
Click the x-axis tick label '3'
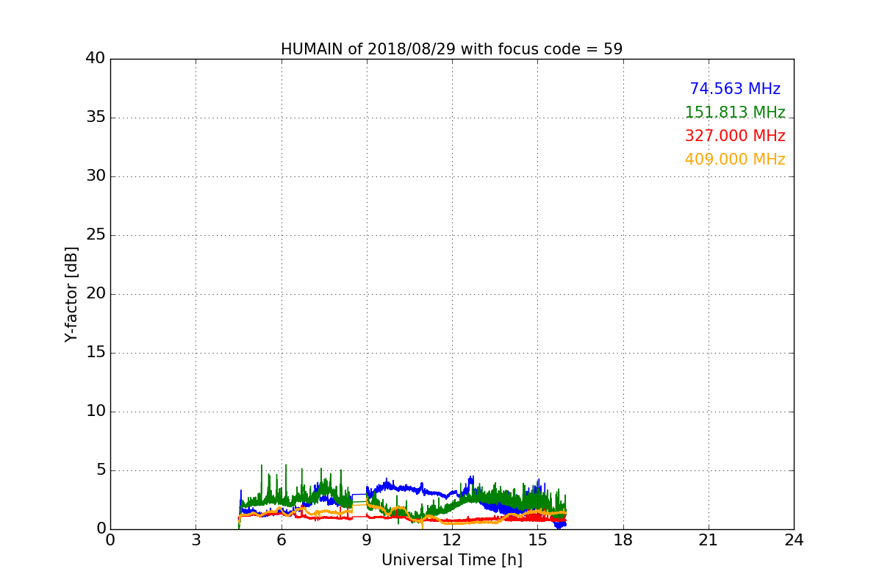pos(196,540)
